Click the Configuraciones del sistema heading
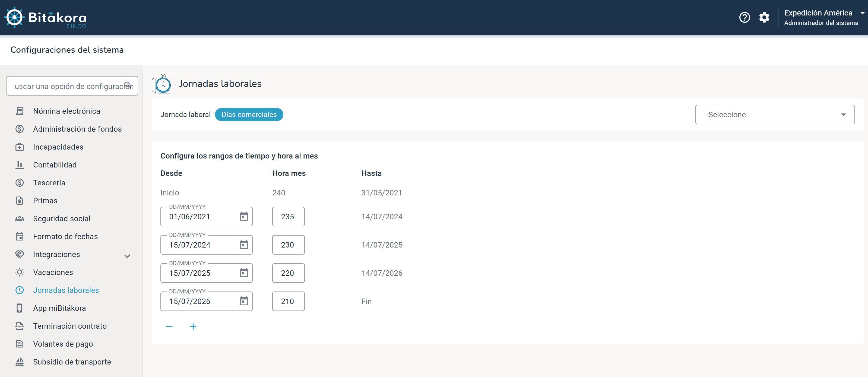Screen dimensions: 868x377 click(67, 49)
